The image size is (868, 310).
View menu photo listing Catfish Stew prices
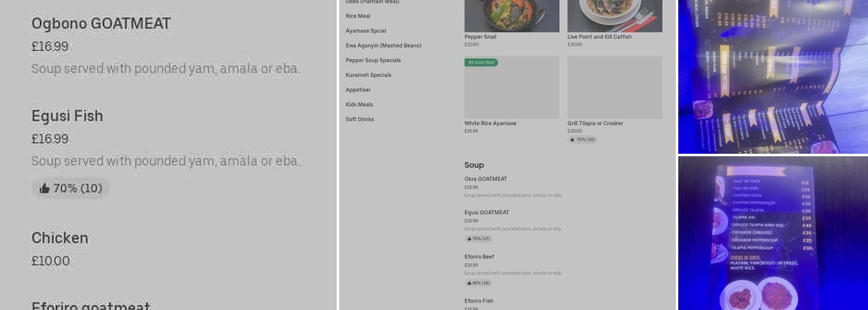773,233
